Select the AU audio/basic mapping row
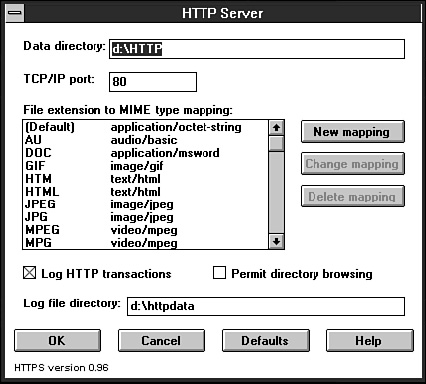Image resolution: width=426 pixels, height=384 pixels. (x=146, y=140)
